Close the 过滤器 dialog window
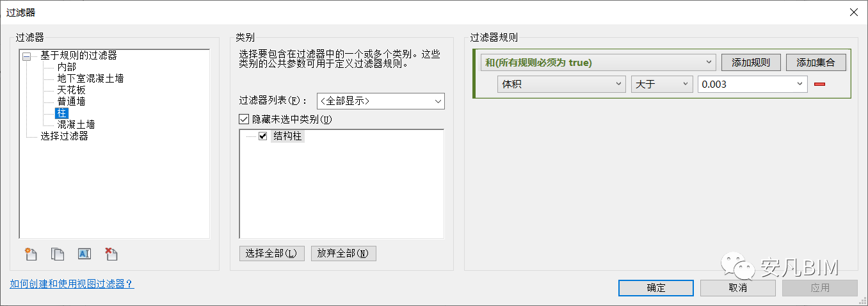This screenshot has width=868, height=306. point(853,12)
